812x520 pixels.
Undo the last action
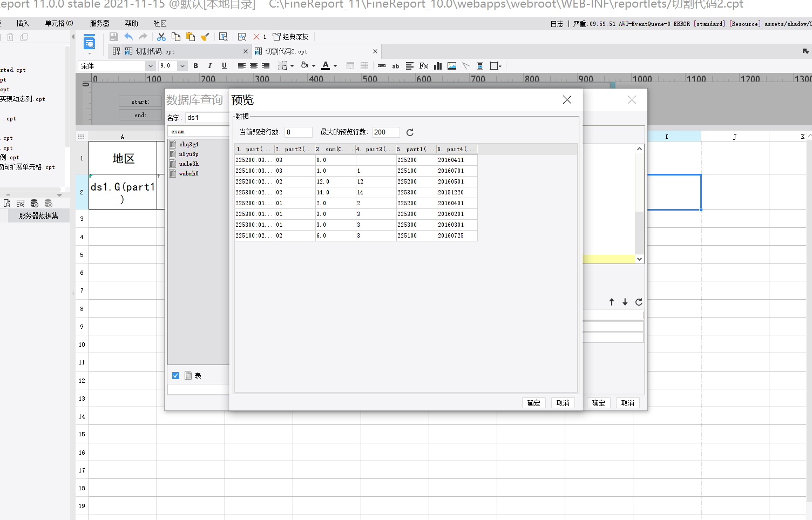128,37
